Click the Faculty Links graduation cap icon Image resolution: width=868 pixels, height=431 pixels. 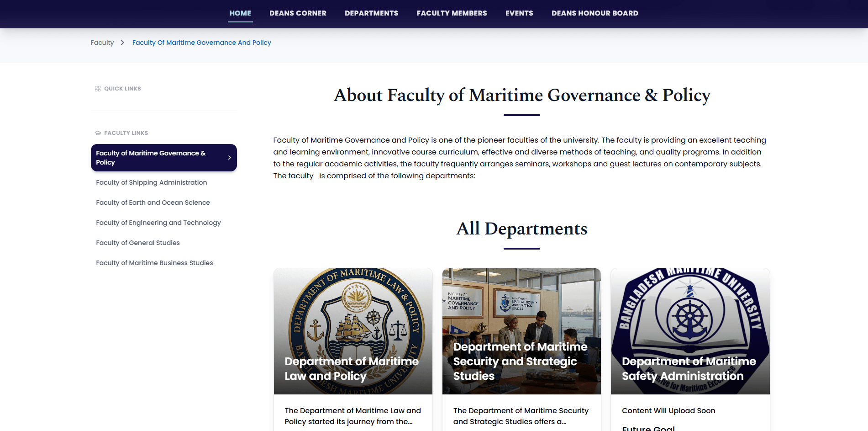click(98, 133)
